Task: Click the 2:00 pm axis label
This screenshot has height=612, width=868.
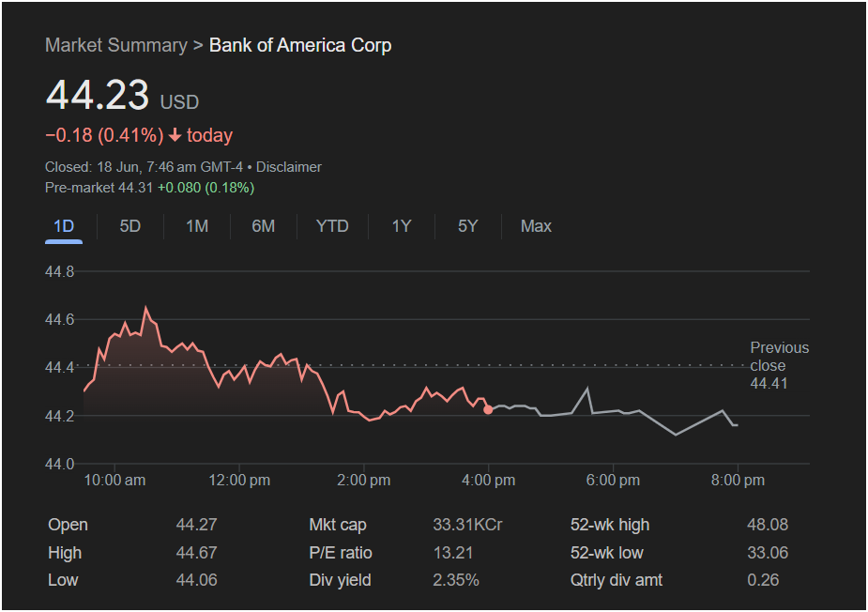Action: point(364,481)
